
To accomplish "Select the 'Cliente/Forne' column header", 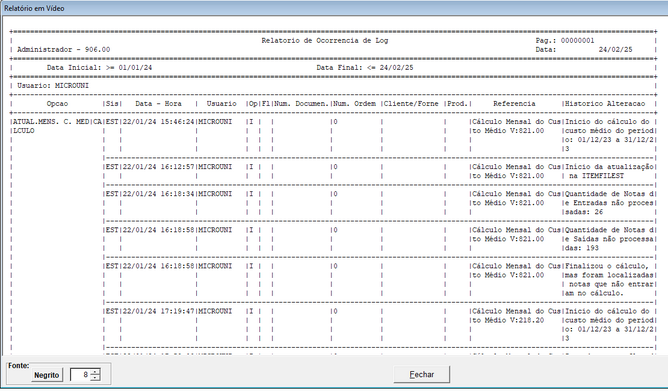I will tap(411, 104).
